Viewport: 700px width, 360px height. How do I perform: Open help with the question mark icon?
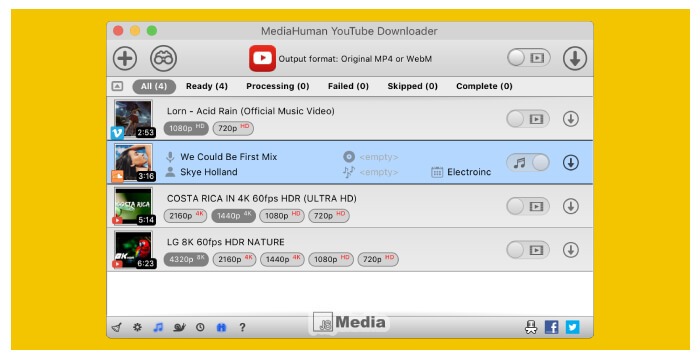[242, 327]
